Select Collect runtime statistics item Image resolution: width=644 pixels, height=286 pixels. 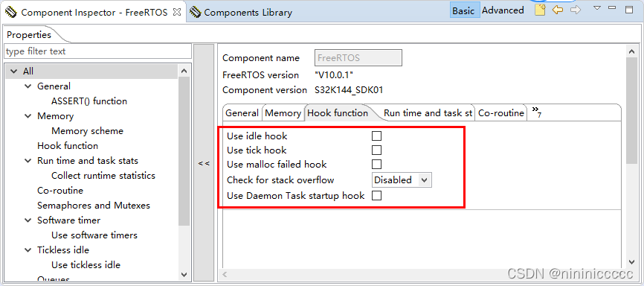click(103, 176)
